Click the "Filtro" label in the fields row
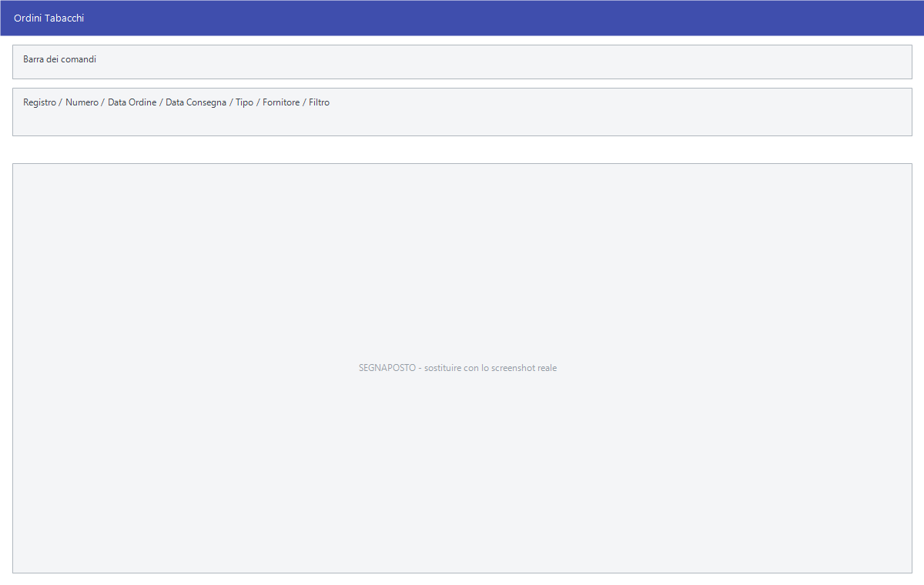The image size is (924, 585). [x=319, y=102]
